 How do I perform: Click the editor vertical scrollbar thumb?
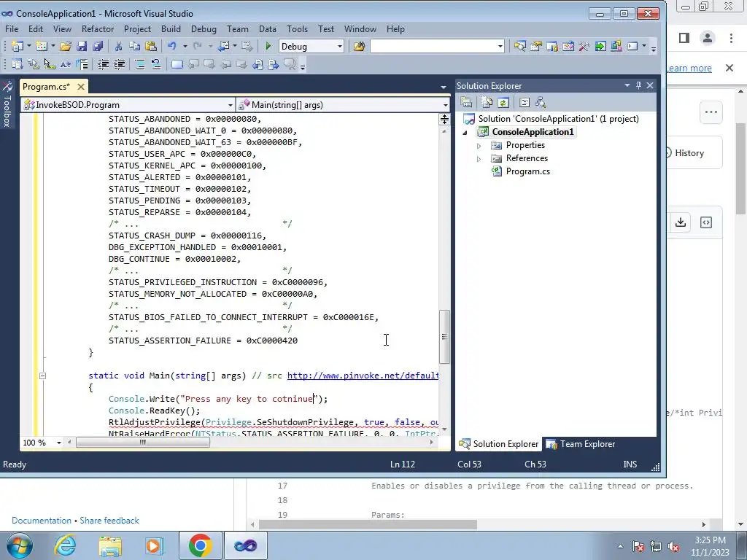[x=444, y=337]
